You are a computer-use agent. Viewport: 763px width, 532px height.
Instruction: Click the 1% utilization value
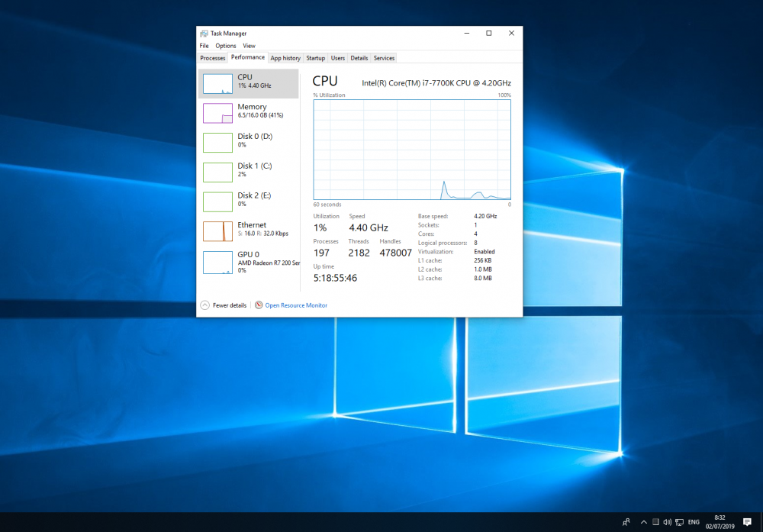point(320,227)
